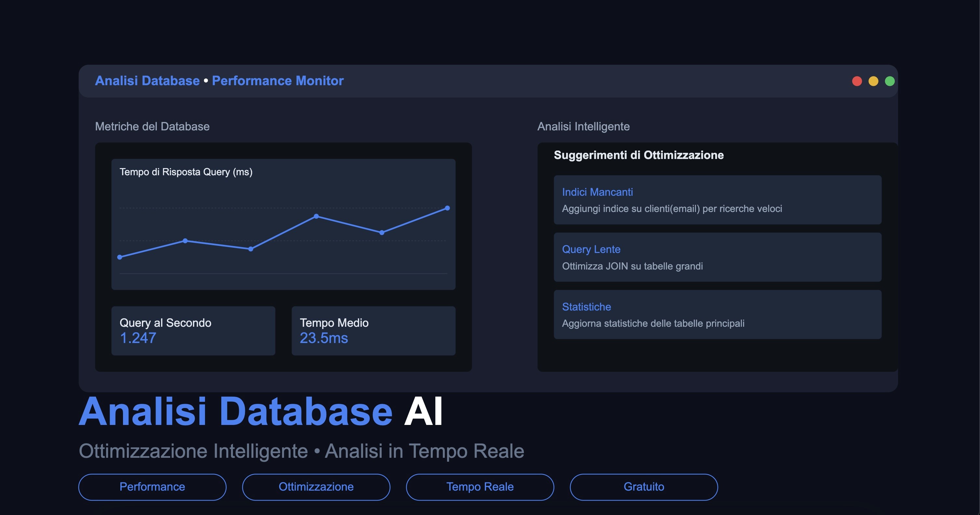980x515 pixels.
Task: Choose the Tempo Reale pill
Action: tap(480, 487)
